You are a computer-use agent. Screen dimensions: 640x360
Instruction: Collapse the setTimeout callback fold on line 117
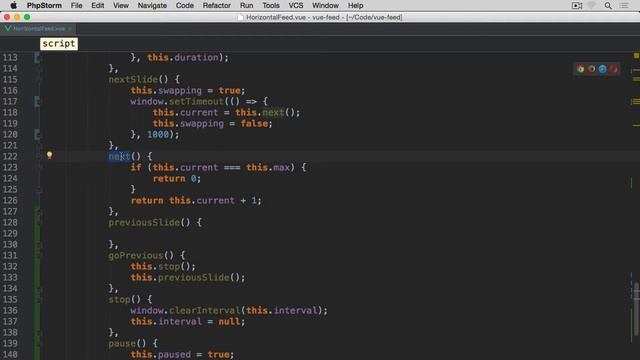(x=38, y=101)
